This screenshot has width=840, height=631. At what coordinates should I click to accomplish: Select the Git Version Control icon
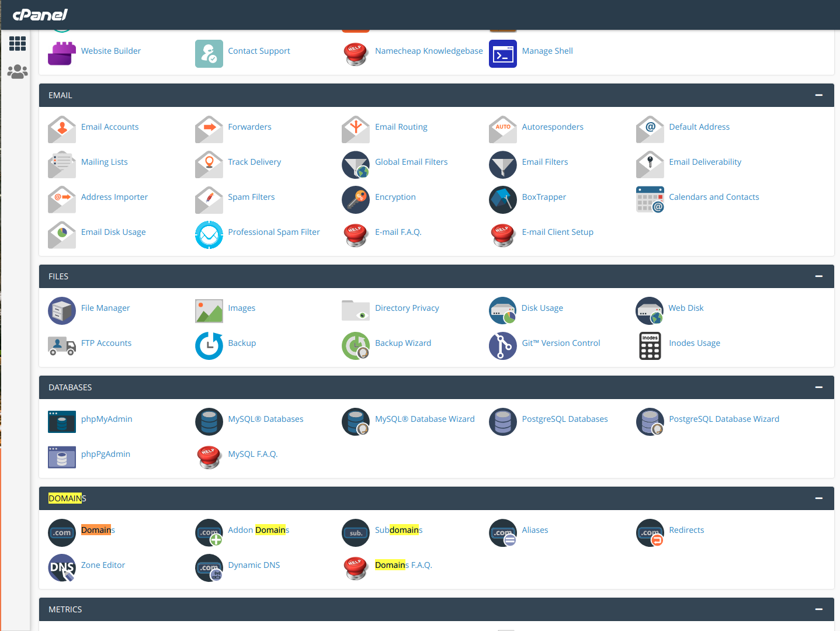tap(502, 346)
